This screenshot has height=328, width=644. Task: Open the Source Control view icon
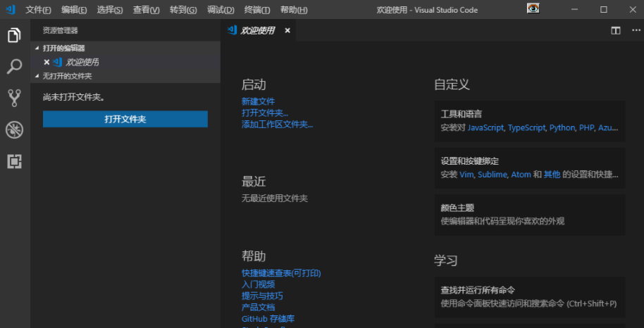click(x=14, y=99)
